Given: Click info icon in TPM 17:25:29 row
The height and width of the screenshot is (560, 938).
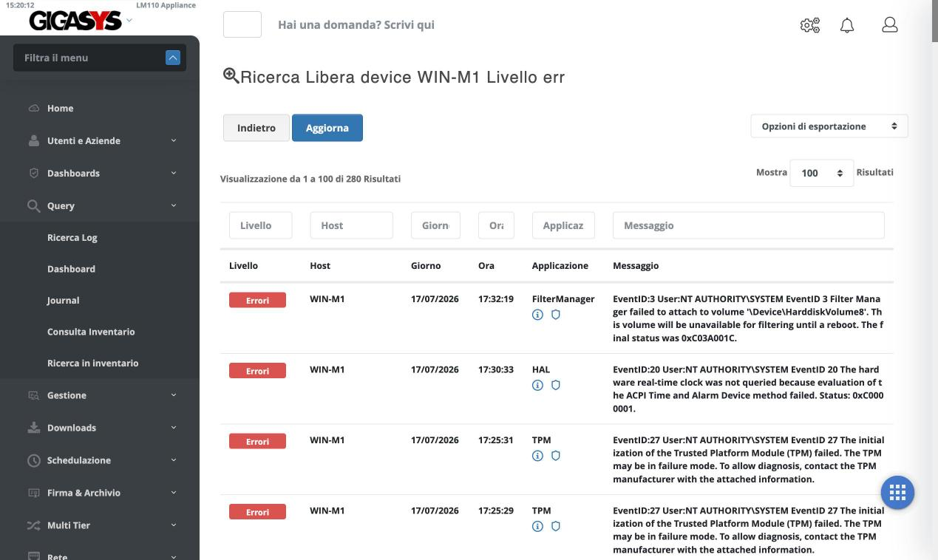Looking at the screenshot, I should tap(537, 526).
